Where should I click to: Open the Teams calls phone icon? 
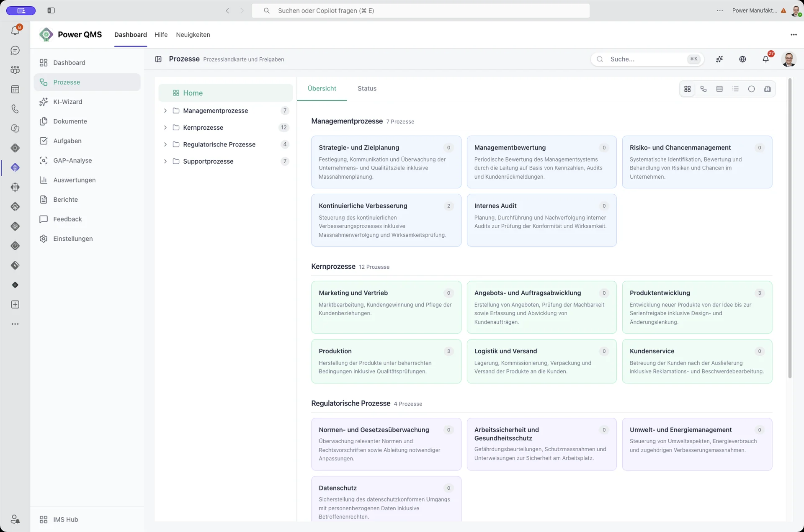tap(15, 109)
